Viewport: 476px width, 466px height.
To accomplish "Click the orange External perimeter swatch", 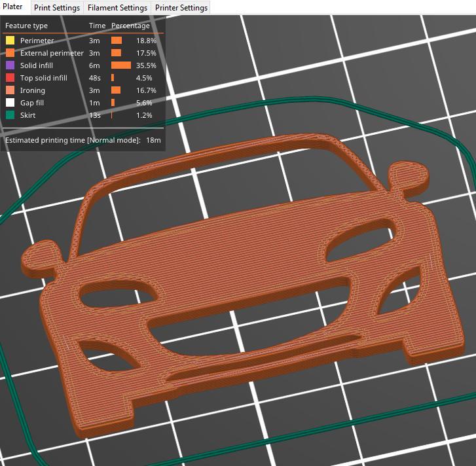I will click(x=10, y=53).
